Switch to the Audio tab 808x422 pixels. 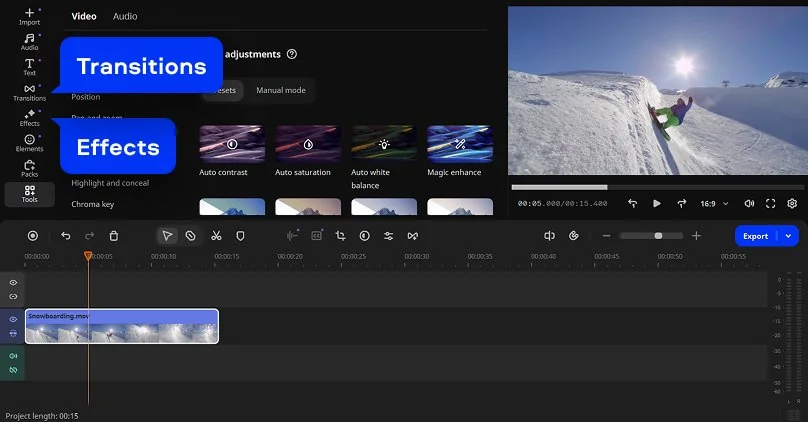coord(125,16)
